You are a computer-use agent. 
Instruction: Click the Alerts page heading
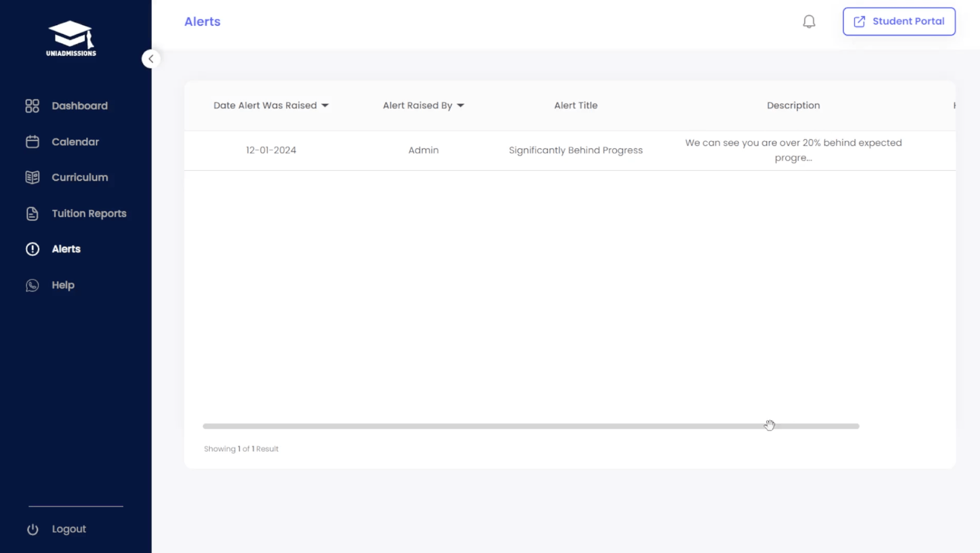(x=202, y=22)
